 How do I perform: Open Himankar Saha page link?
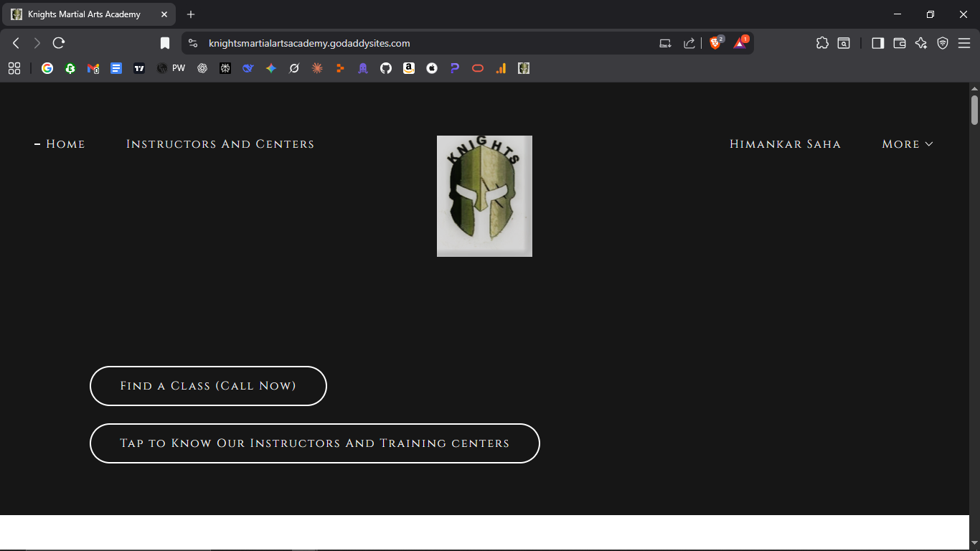785,143
